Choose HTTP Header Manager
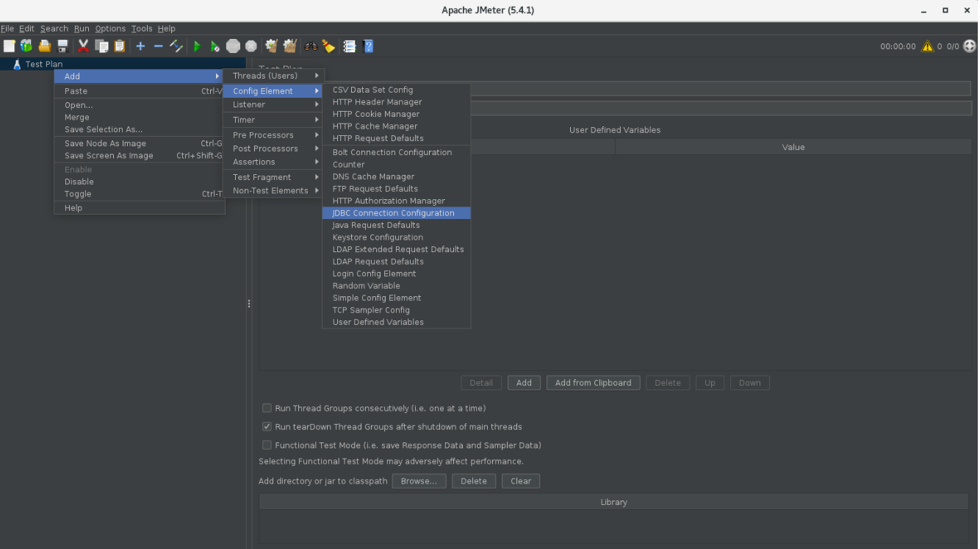The width and height of the screenshot is (980, 549). (x=397, y=102)
